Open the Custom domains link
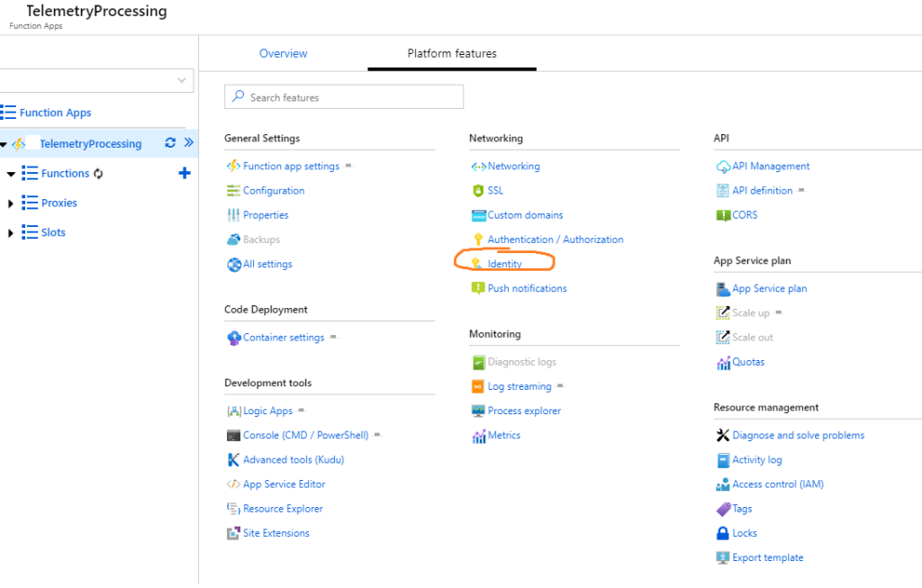Screen dimensions: 922x588 (525, 215)
